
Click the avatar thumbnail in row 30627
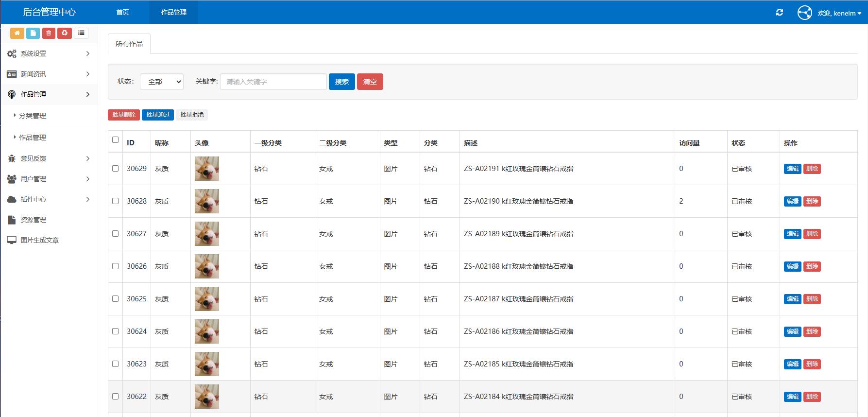[x=207, y=234]
